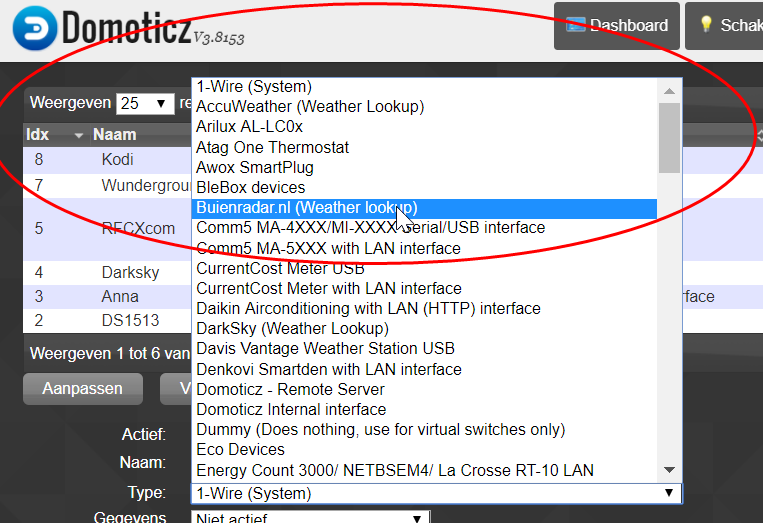Select 1-Wire (System) in dropdown list
The image size is (763, 523).
pyautogui.click(x=424, y=87)
